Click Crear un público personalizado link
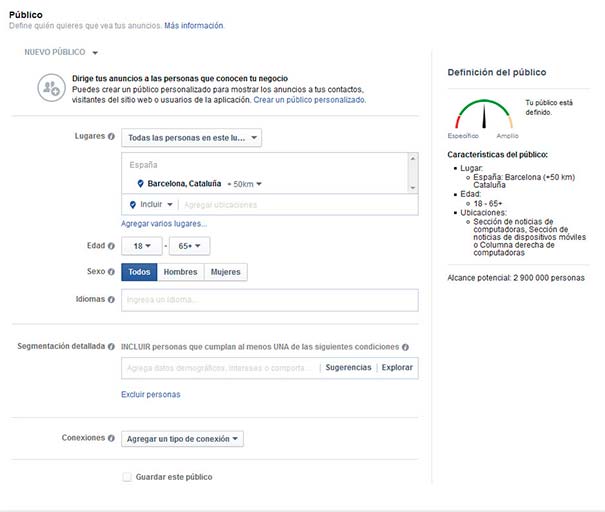Viewport: 605px width, 512px height. click(309, 100)
